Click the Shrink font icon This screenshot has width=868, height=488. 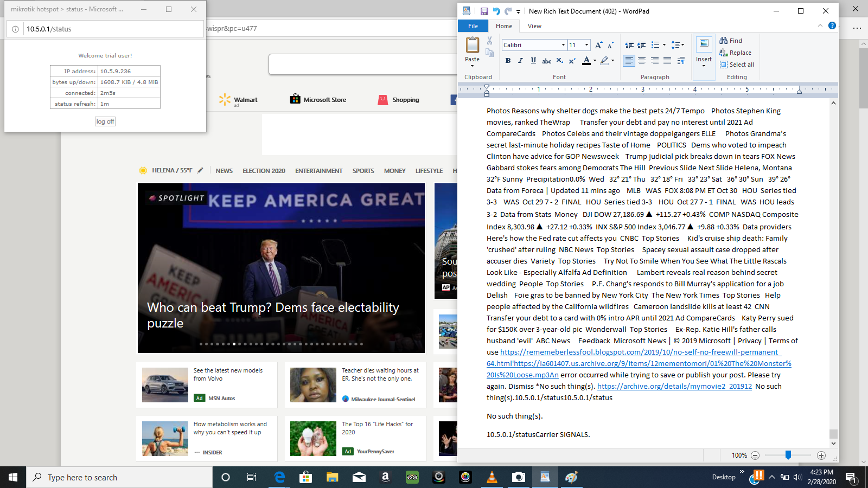[610, 45]
